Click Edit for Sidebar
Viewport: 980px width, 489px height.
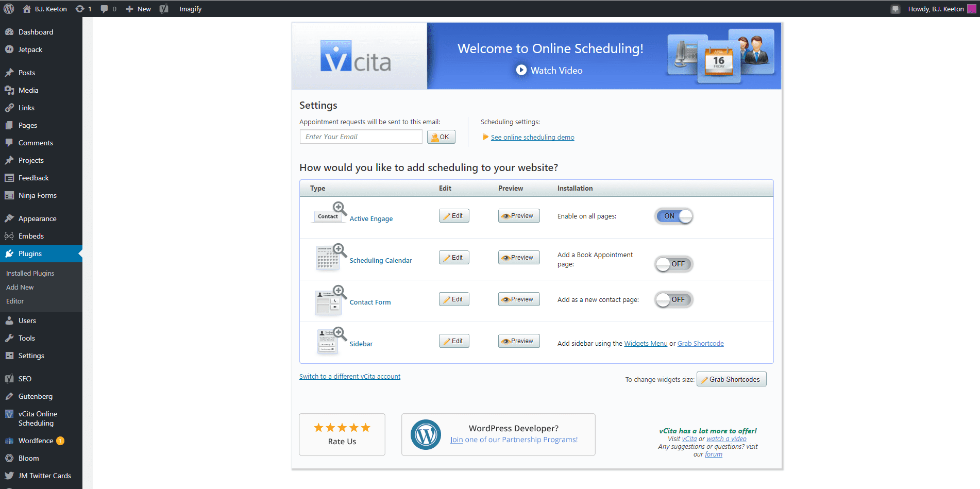[x=454, y=341]
